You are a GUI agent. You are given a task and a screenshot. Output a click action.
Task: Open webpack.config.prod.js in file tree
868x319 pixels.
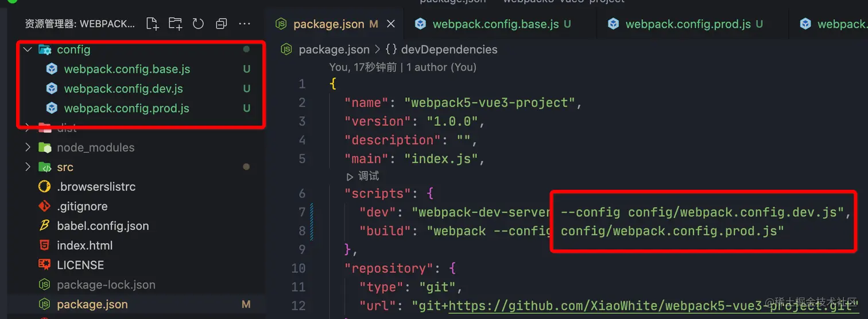click(x=126, y=108)
